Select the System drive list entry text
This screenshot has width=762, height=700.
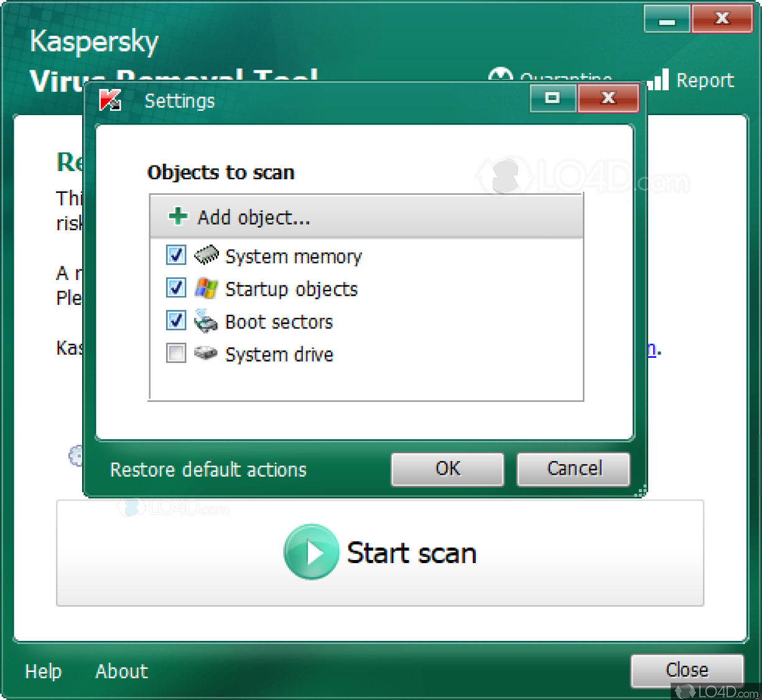[279, 355]
